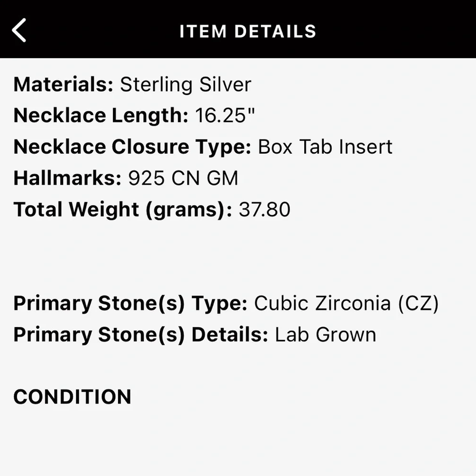Click the 37.80 weight value
Screen dimensions: 476x476
click(x=264, y=209)
